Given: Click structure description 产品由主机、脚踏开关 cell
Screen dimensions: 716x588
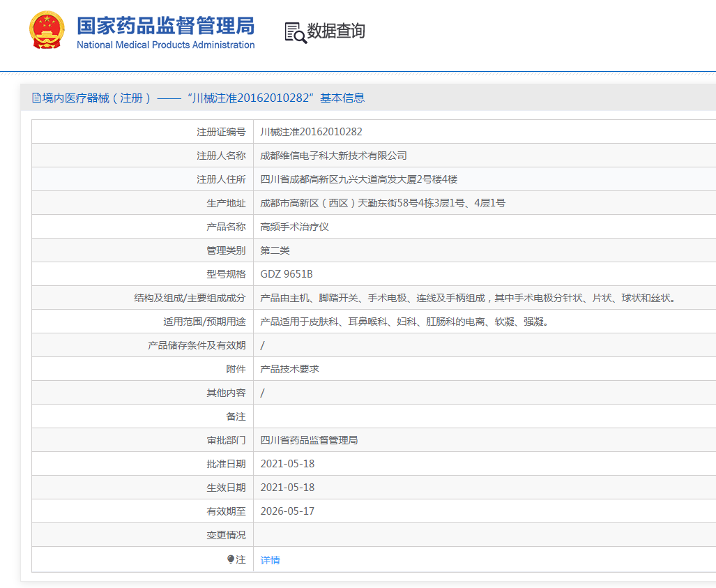Looking at the screenshot, I should (468, 298).
